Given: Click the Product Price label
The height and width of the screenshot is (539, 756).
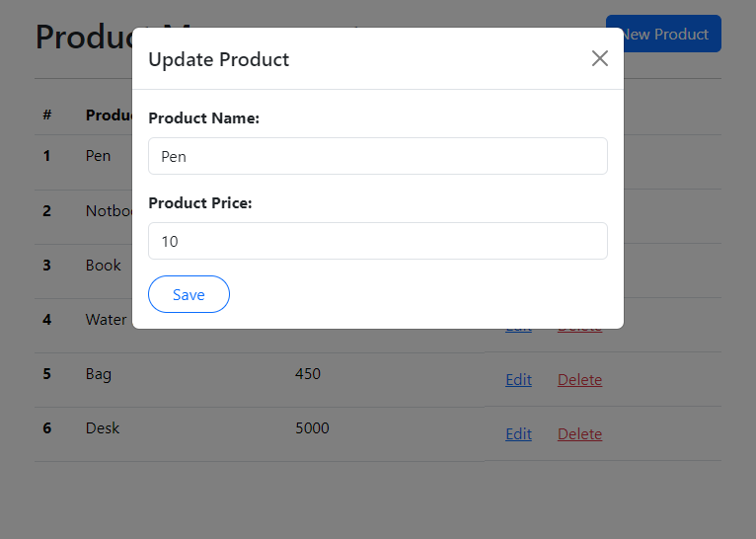Looking at the screenshot, I should pyautogui.click(x=200, y=203).
